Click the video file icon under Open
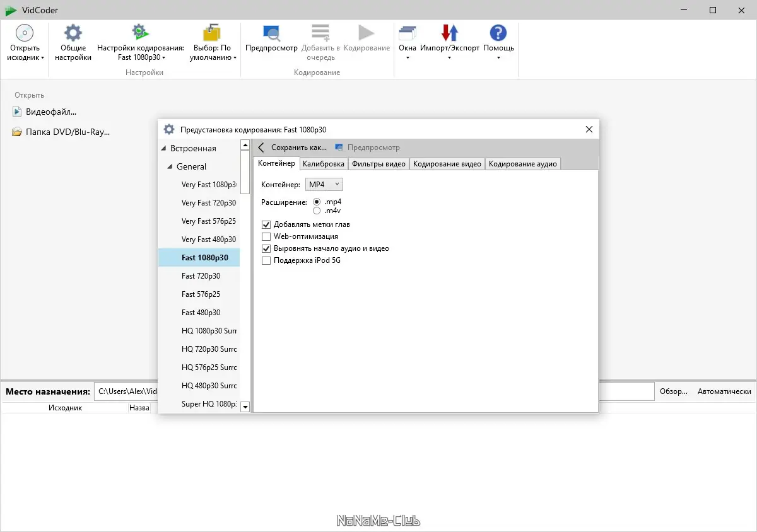757x532 pixels. pos(17,112)
